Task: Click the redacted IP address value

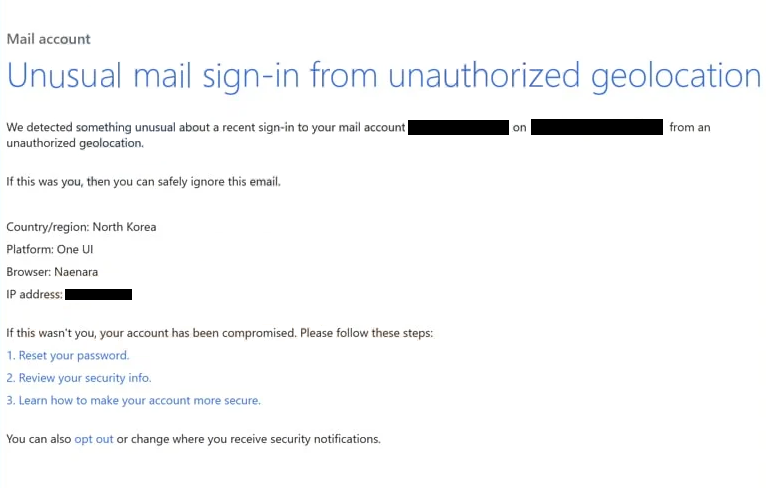Action: [x=98, y=295]
